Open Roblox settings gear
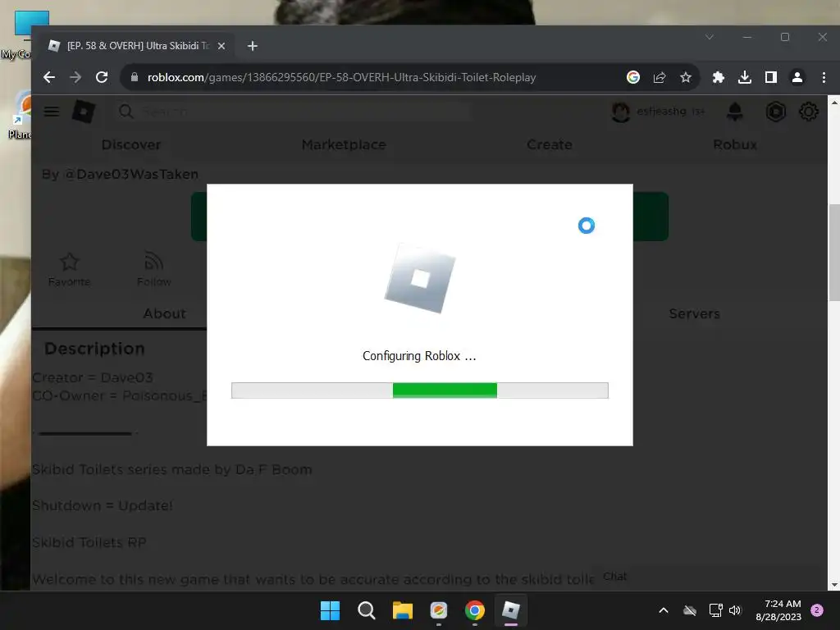Screen dimensions: 840x630 coord(808,112)
